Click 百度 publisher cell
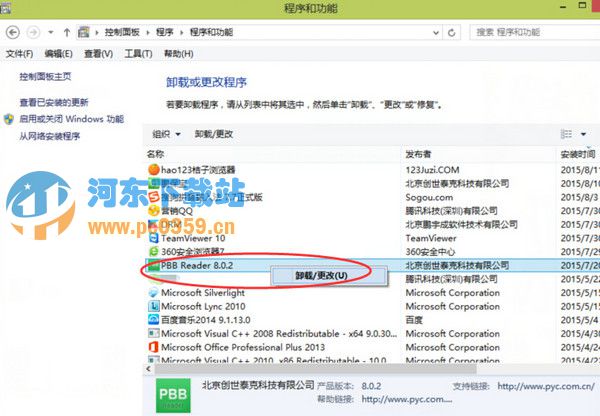Screen dimensions: 600x416 click(x=414, y=320)
